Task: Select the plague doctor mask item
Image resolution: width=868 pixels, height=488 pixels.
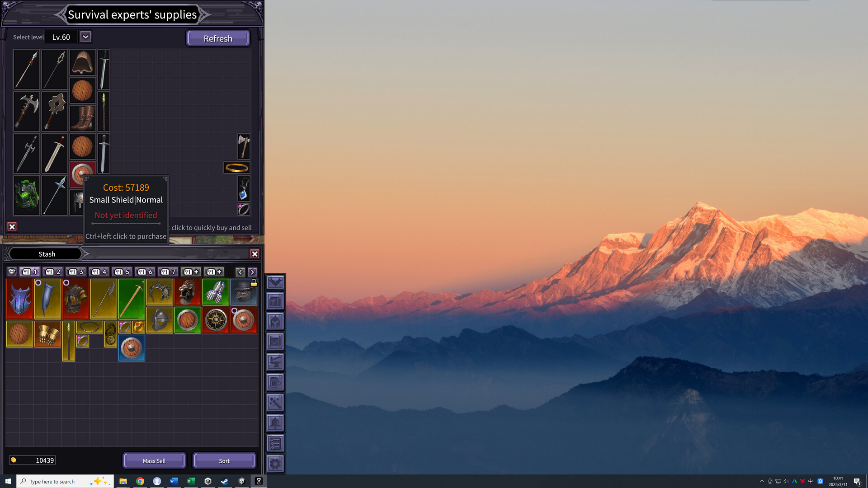Action: (244, 292)
